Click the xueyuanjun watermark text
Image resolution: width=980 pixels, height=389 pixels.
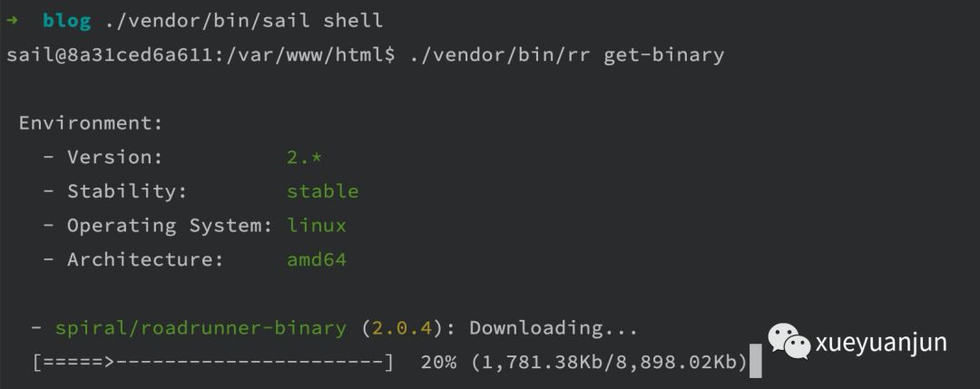pyautogui.click(x=881, y=342)
